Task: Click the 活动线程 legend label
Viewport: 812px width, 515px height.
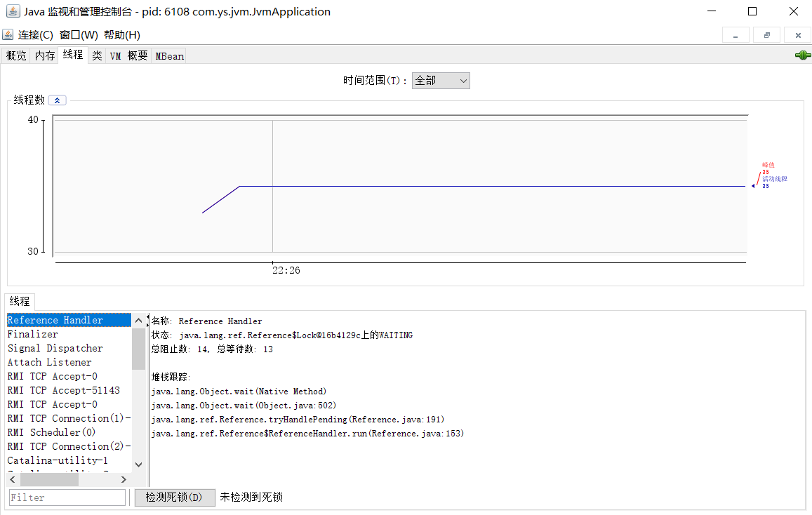Action: pos(775,179)
